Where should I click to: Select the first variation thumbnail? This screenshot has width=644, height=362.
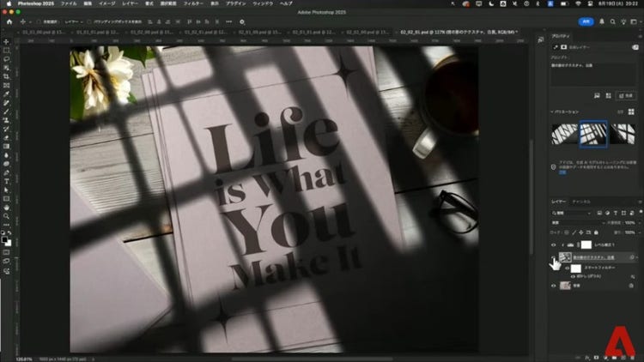[x=564, y=133]
